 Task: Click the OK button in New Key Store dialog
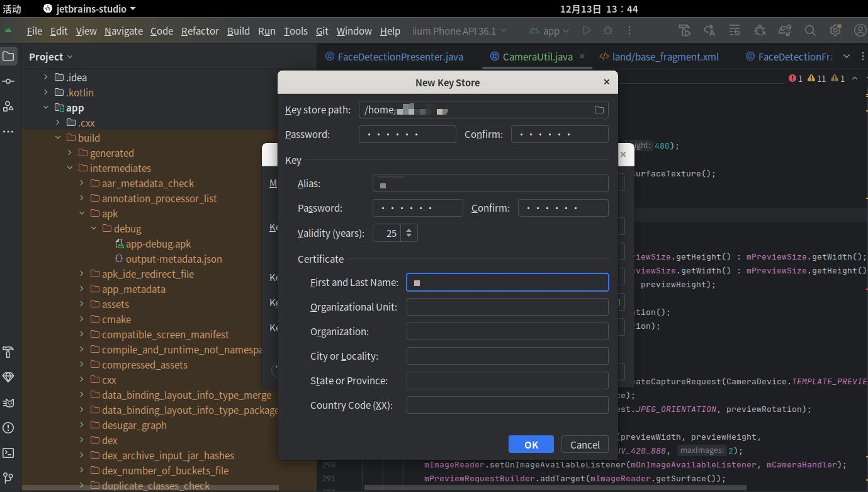click(531, 444)
